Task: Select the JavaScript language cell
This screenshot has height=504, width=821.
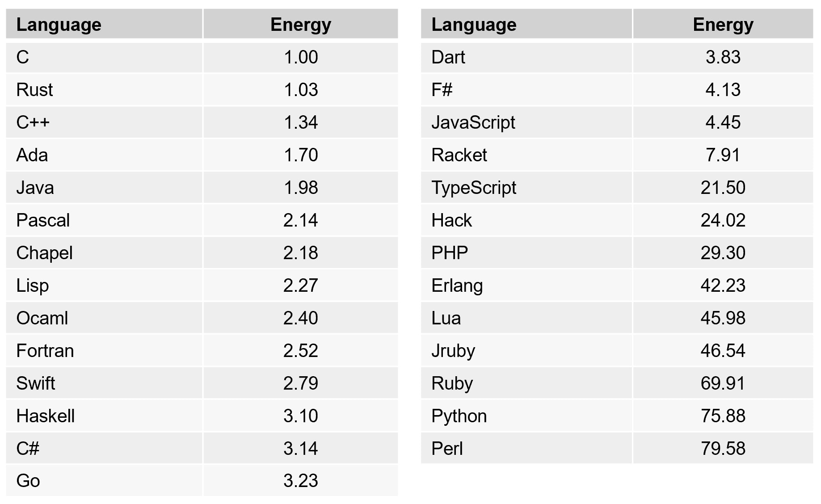Action: (473, 122)
